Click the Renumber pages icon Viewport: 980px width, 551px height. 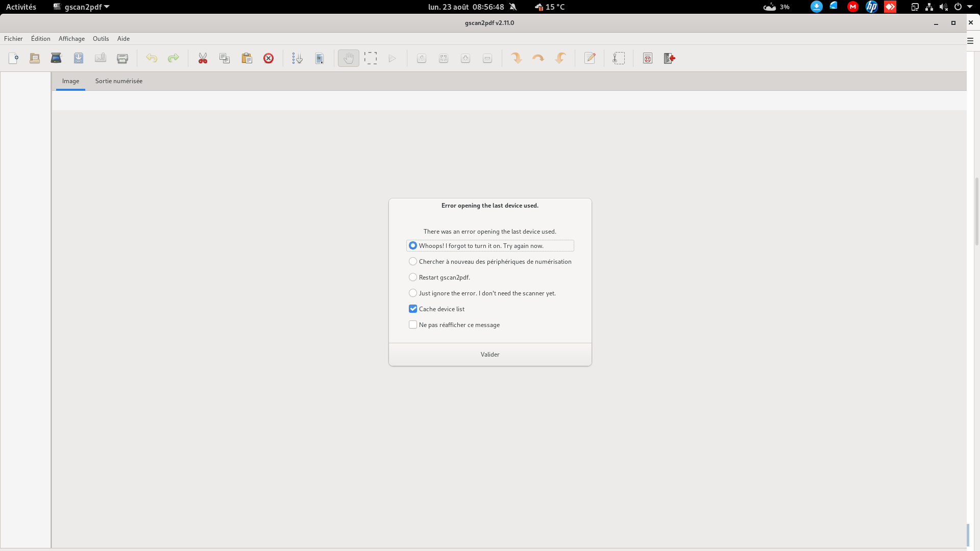(x=298, y=58)
